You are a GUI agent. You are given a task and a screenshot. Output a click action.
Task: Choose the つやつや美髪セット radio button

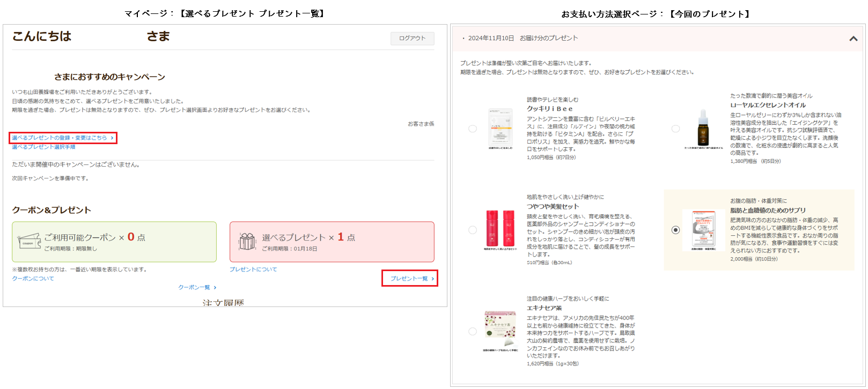coord(473,230)
